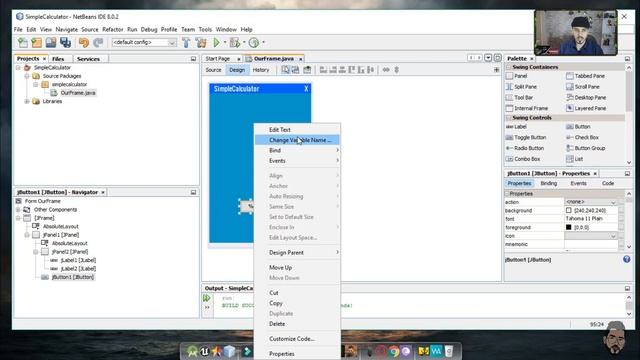Collapse the Swing Controls palette section
This screenshot has height=360, width=640.
coord(509,118)
